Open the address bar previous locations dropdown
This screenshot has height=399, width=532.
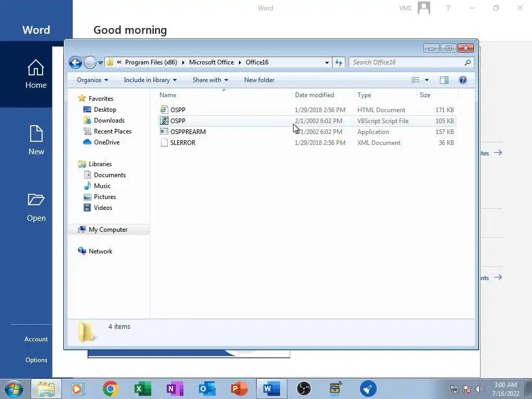tap(327, 62)
